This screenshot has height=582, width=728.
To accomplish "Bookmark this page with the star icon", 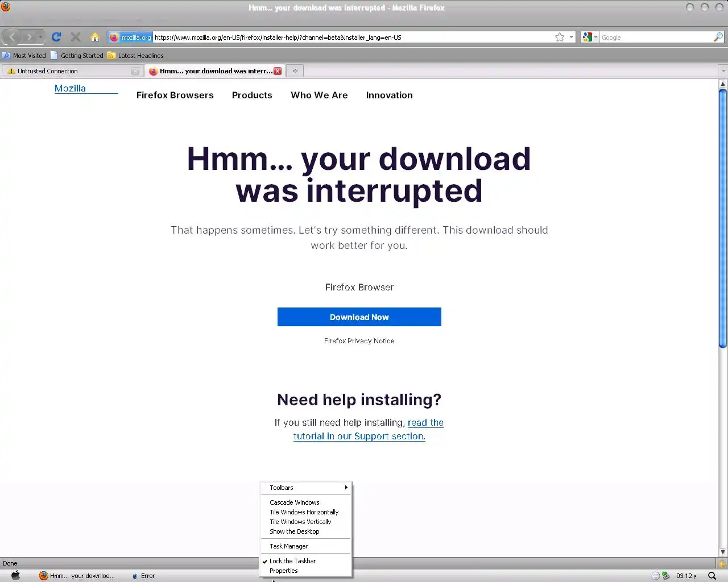I will click(560, 37).
